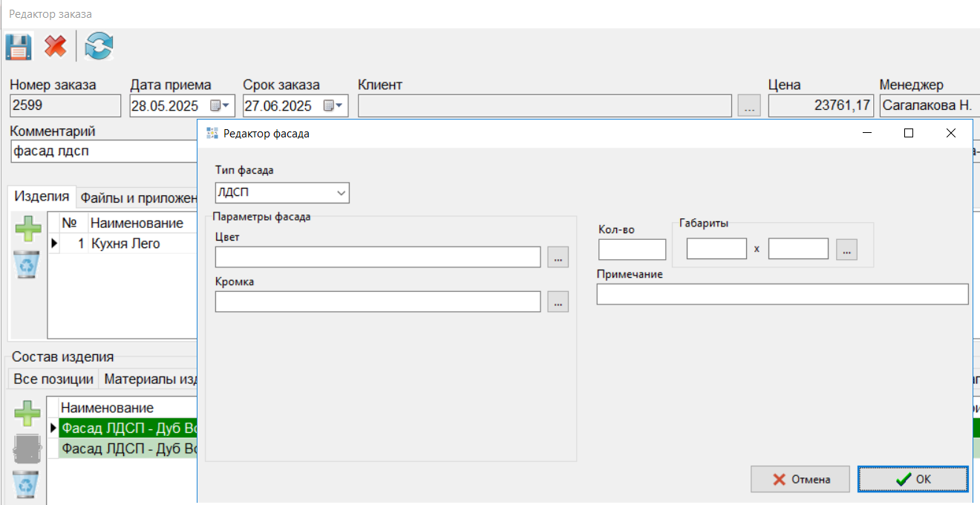Screen dimensions: 980x505
Task: Click the lower recycle bin icon
Action: point(27,485)
